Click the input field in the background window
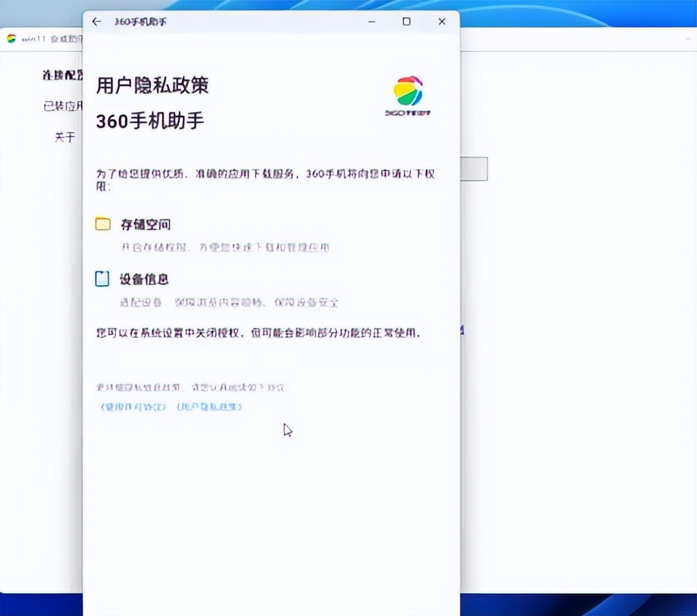The height and width of the screenshot is (616, 697). pos(473,169)
